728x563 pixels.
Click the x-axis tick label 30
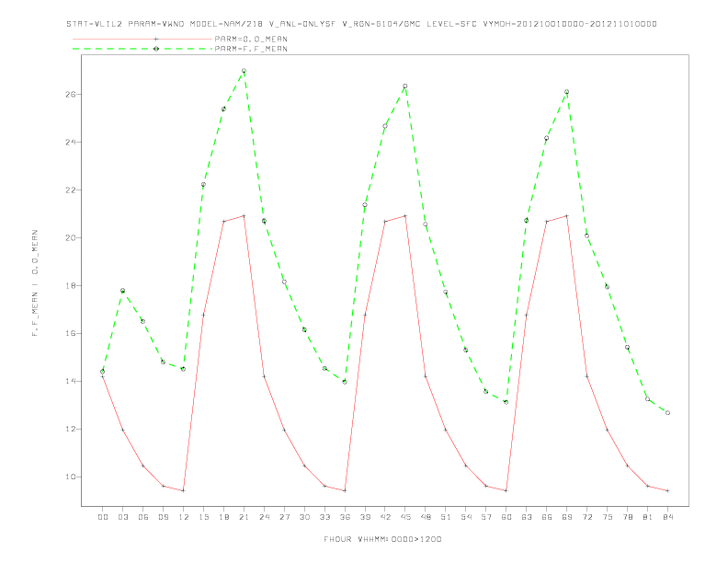click(x=304, y=517)
